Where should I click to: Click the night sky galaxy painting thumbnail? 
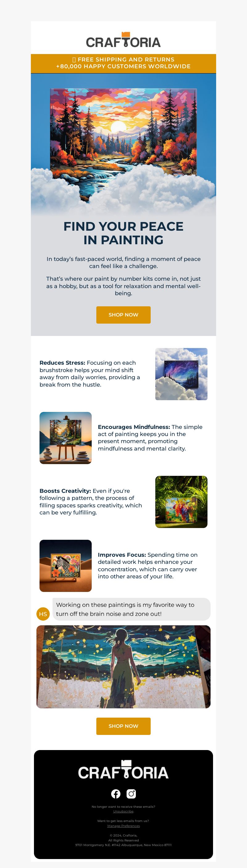tap(181, 374)
